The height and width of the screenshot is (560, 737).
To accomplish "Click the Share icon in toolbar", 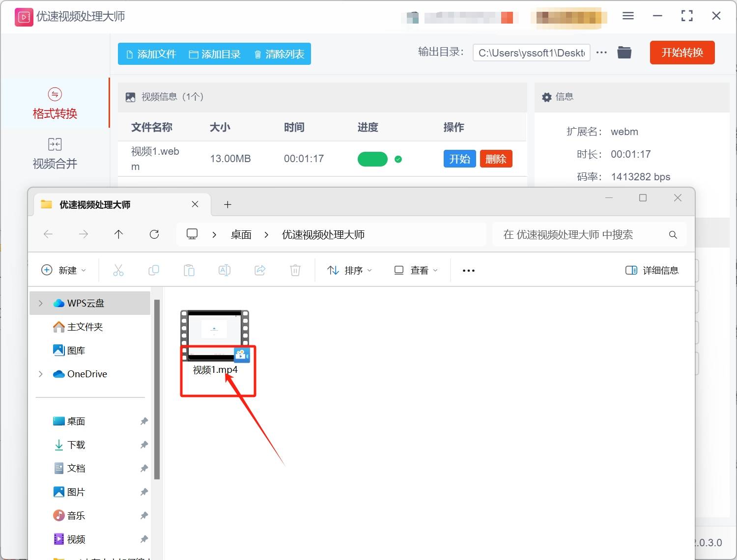I will [x=260, y=270].
